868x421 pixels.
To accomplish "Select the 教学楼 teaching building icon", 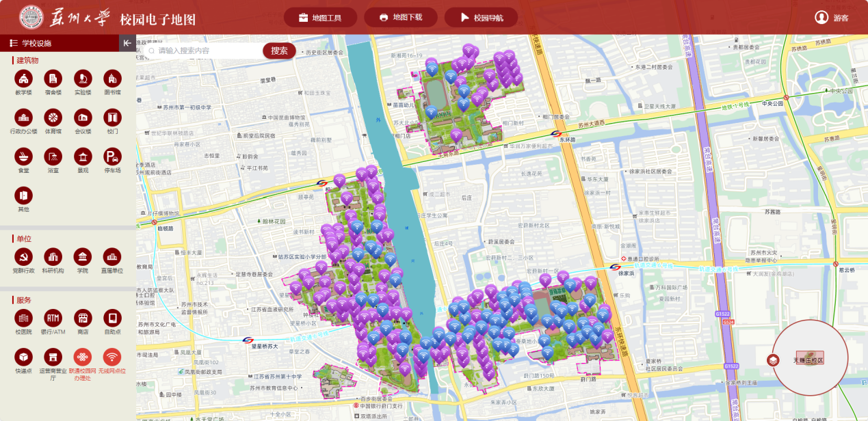I will click(x=24, y=79).
